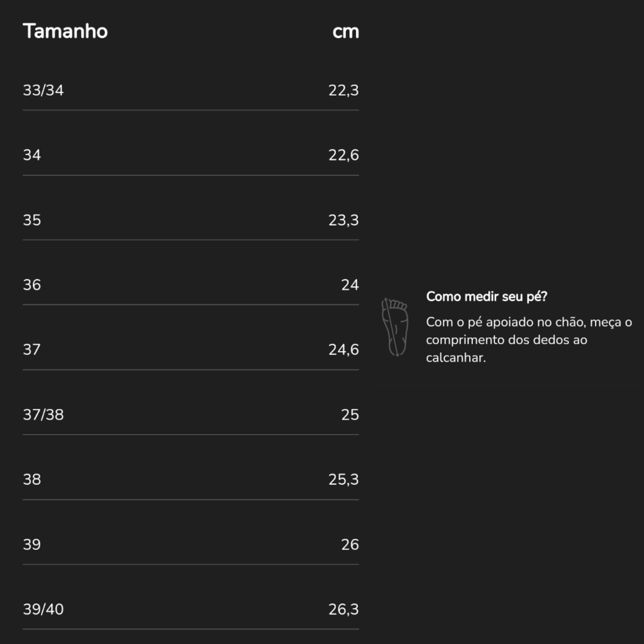644x644 pixels.
Task: Click the 24,6 cm value
Action: click(x=343, y=350)
